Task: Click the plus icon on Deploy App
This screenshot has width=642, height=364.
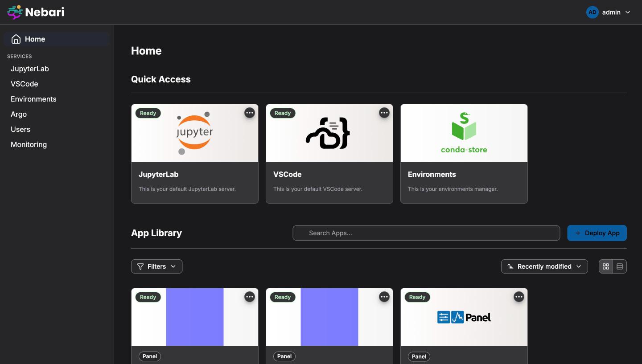Action: (x=578, y=233)
